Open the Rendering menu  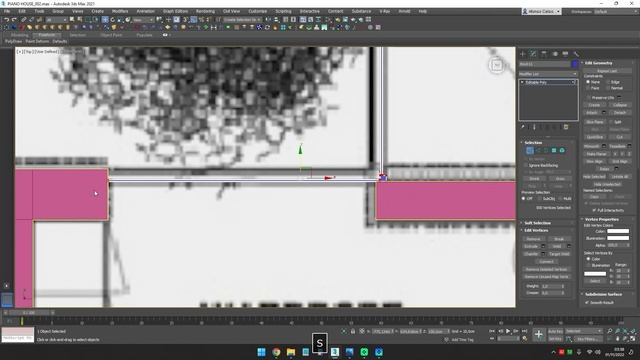[x=205, y=11]
